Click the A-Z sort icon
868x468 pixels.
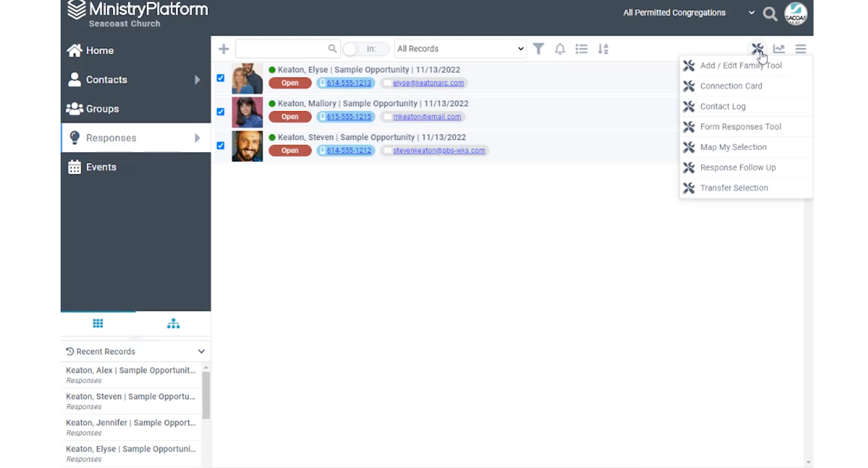[x=603, y=49]
